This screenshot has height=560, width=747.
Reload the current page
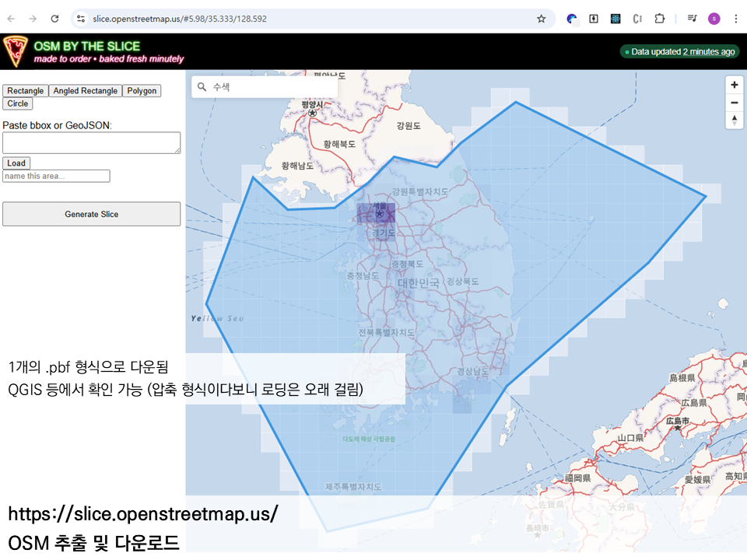pyautogui.click(x=54, y=19)
